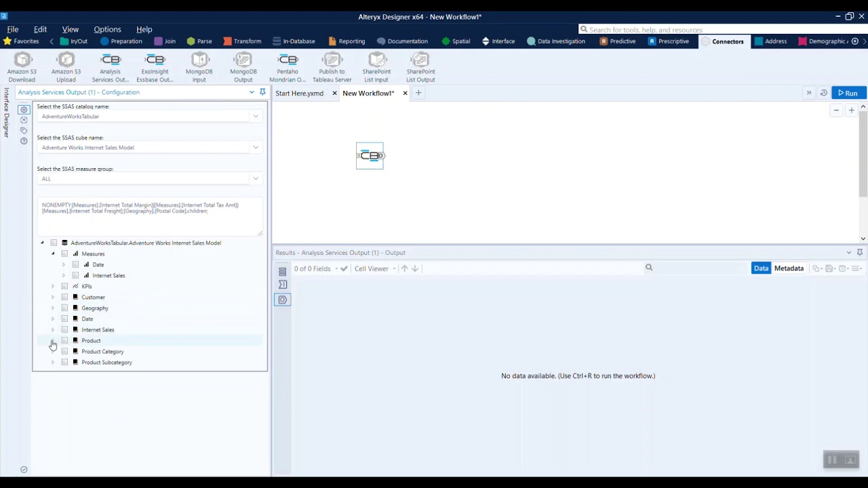Select the Amazon S3 Upload tool
868x488 pixels.
pos(66,68)
